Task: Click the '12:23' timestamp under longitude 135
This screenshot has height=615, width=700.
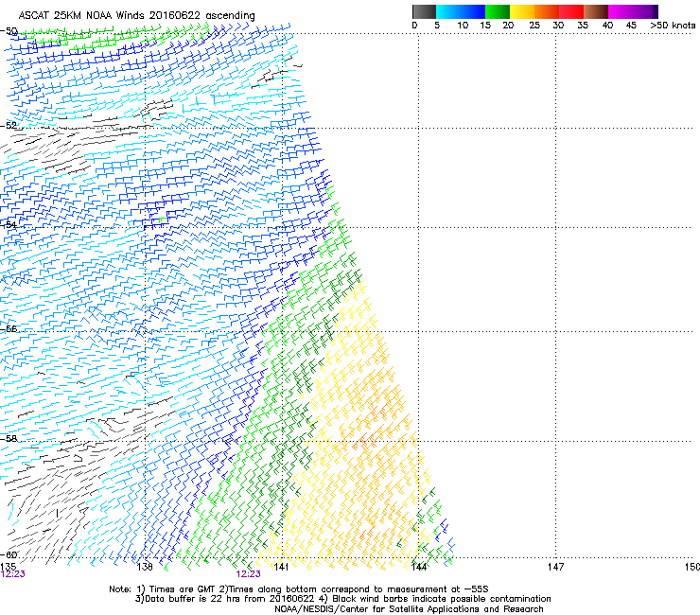Action: (13, 574)
